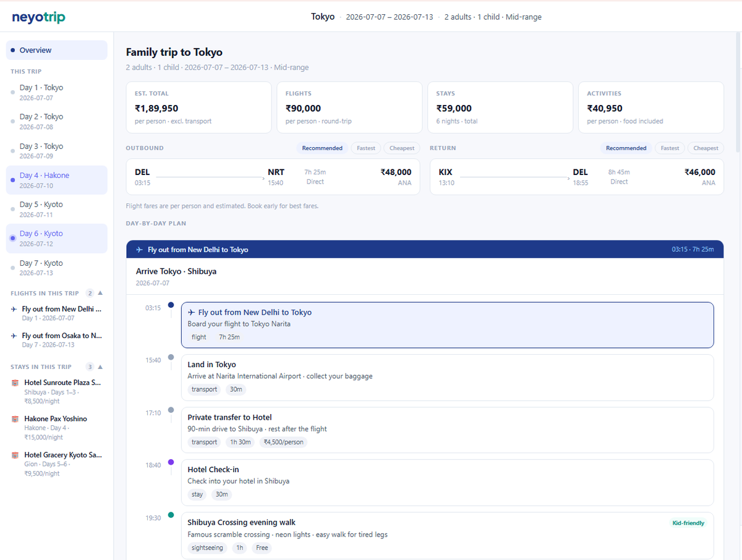742x560 pixels.
Task: Click the Est. Total summary card
Action: coord(198,108)
